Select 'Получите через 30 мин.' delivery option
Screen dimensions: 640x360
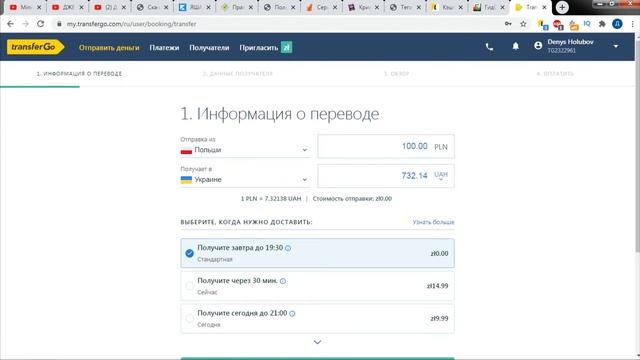tap(318, 286)
